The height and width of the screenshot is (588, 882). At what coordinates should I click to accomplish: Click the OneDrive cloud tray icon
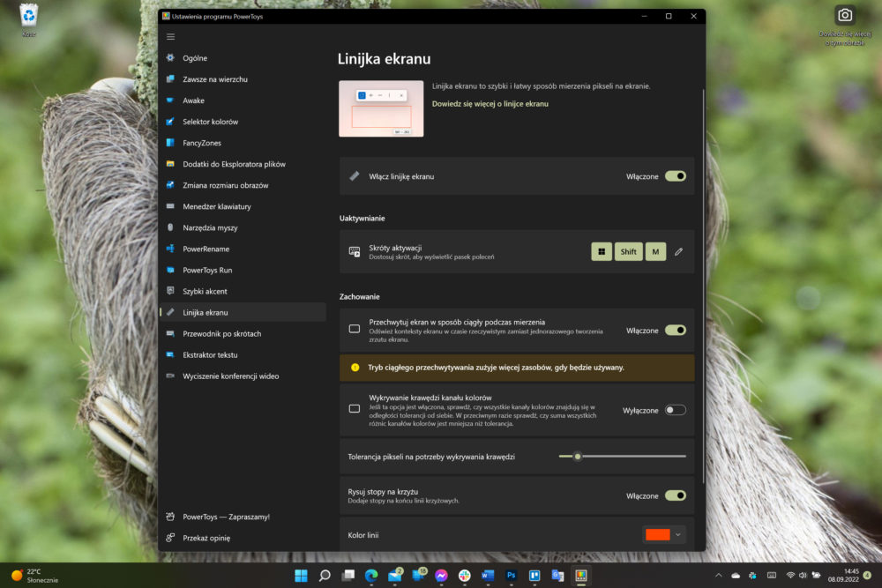[x=736, y=576]
